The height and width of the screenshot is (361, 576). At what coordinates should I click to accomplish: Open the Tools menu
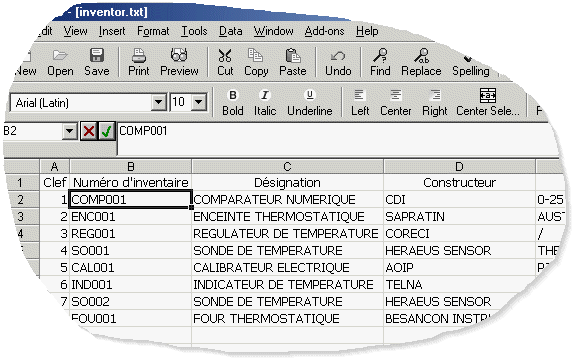tap(194, 31)
